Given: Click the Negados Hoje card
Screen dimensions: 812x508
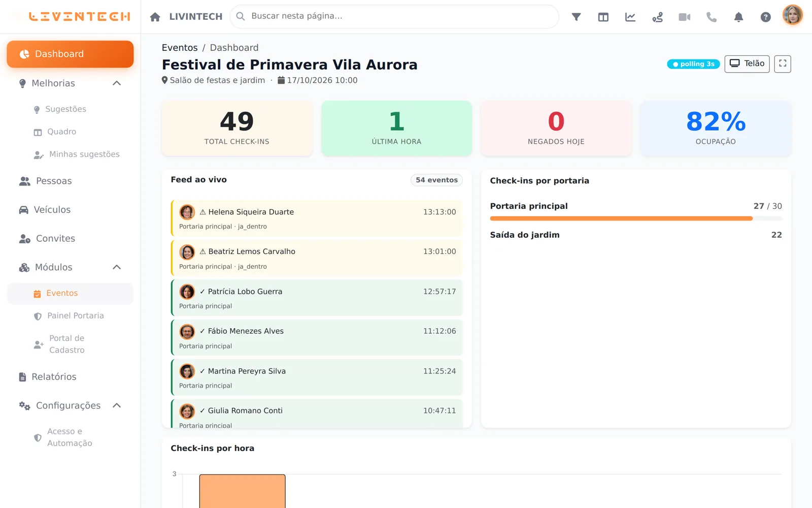Looking at the screenshot, I should point(556,129).
